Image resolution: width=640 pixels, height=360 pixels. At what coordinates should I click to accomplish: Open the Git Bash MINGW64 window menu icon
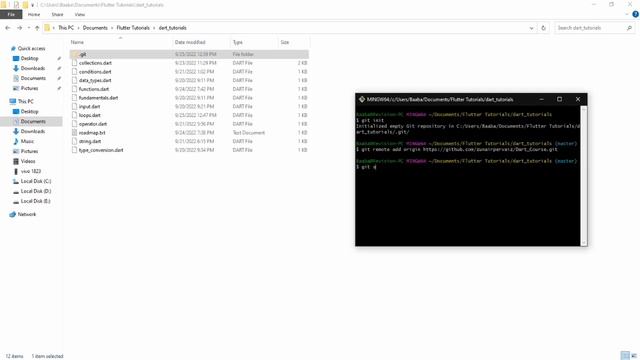point(362,99)
